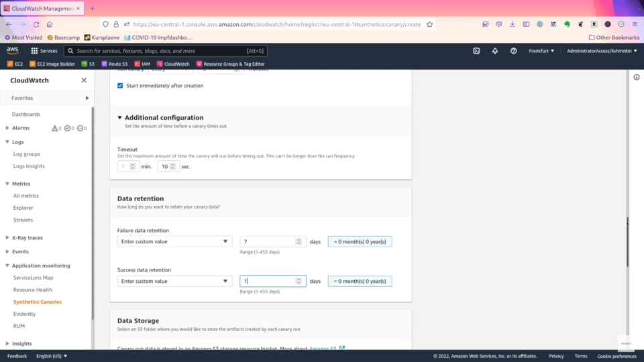The width and height of the screenshot is (644, 362).
Task: Open CloudShell terminal icon
Action: coord(476,51)
